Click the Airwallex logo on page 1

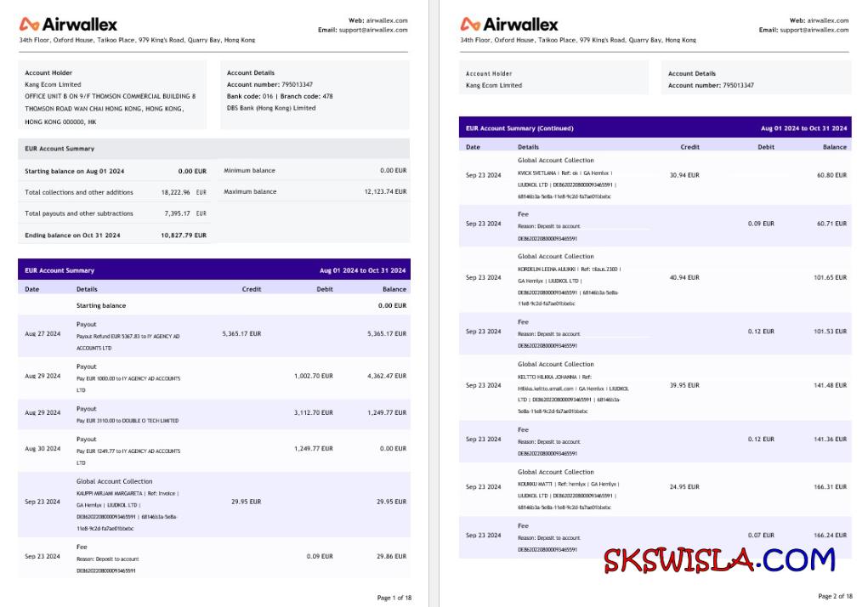coord(68,24)
